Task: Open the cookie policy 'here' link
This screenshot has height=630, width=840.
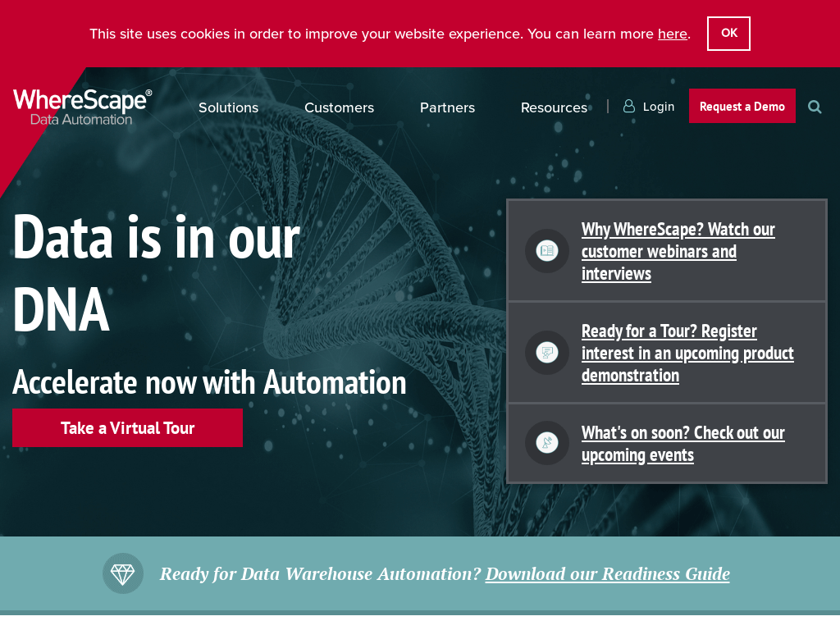Action: 673,34
